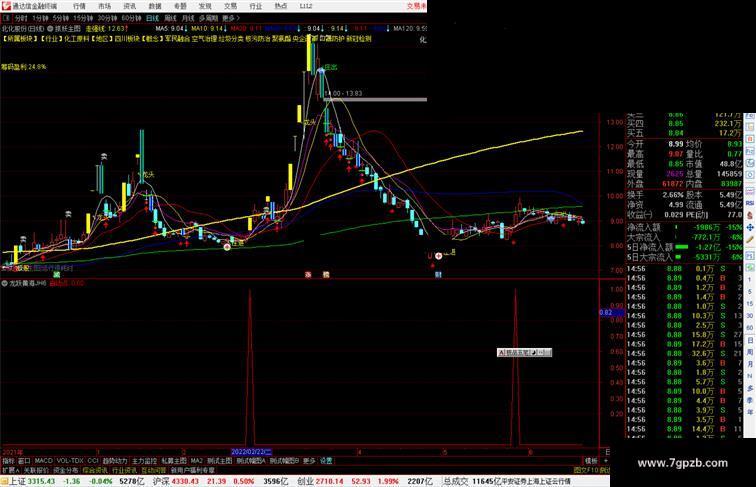Select the 趋势动力 indicator tab
The image size is (756, 487).
(x=115, y=461)
